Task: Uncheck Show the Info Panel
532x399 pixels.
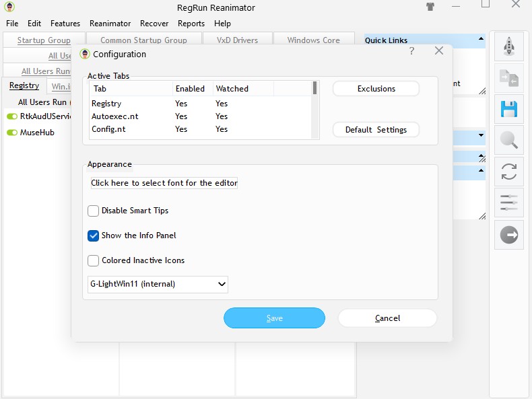Action: [93, 235]
